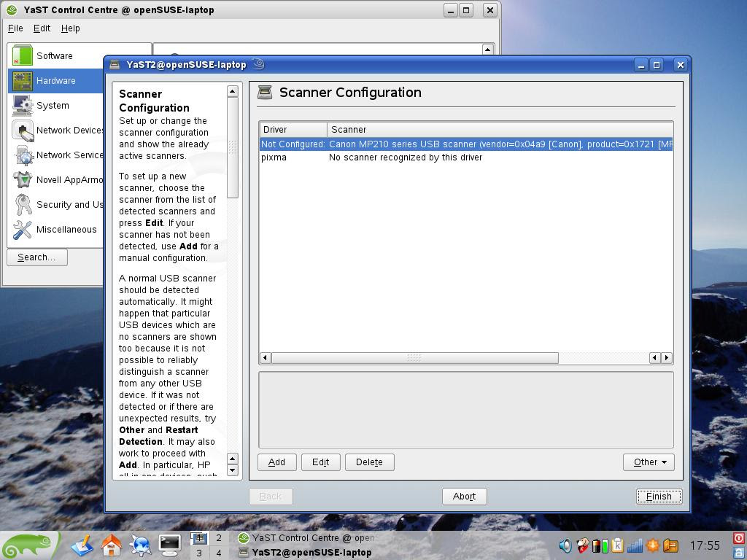The width and height of the screenshot is (747, 560).
Task: Click help panel scroll down arrow at bottom
Action: tap(233, 470)
